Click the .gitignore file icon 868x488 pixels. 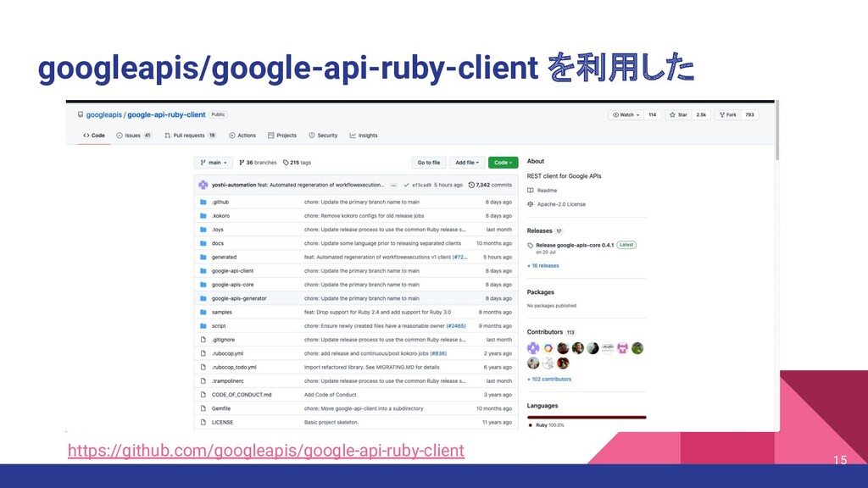[203, 340]
